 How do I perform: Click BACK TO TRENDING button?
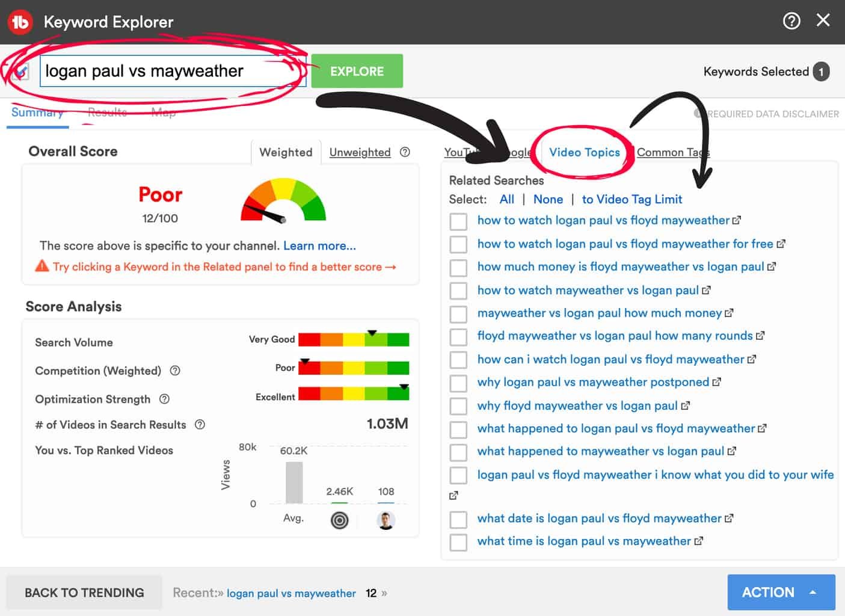pyautogui.click(x=84, y=593)
